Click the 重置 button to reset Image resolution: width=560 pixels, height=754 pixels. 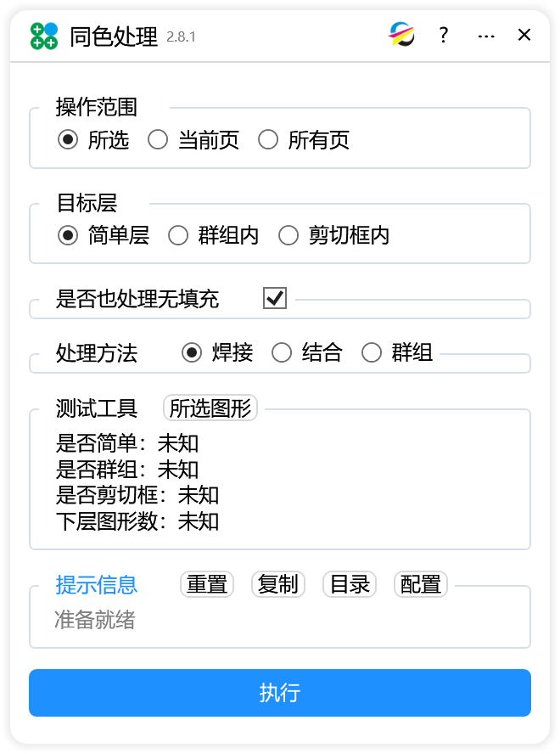(206, 584)
